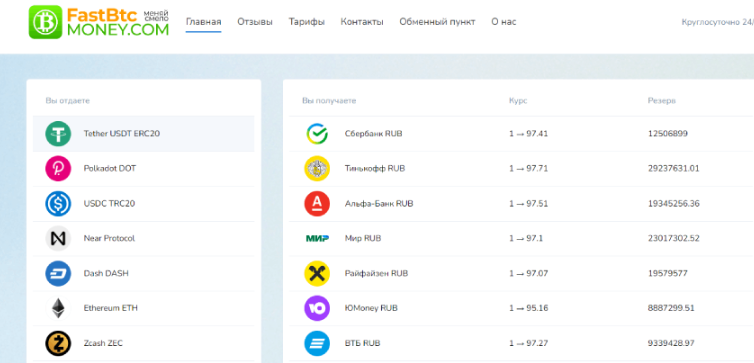Viewport: 754px width, 363px height.
Task: Click the FastBtc MONEY.COM logo text
Action: click(118, 22)
